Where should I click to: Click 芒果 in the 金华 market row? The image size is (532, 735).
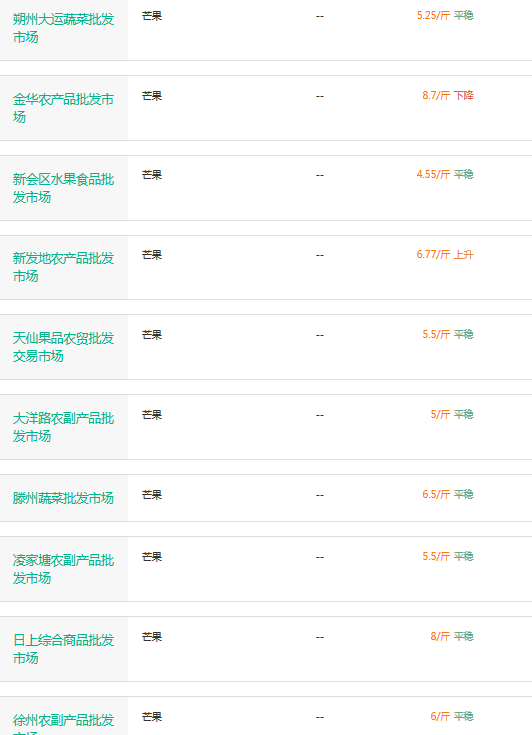152,96
